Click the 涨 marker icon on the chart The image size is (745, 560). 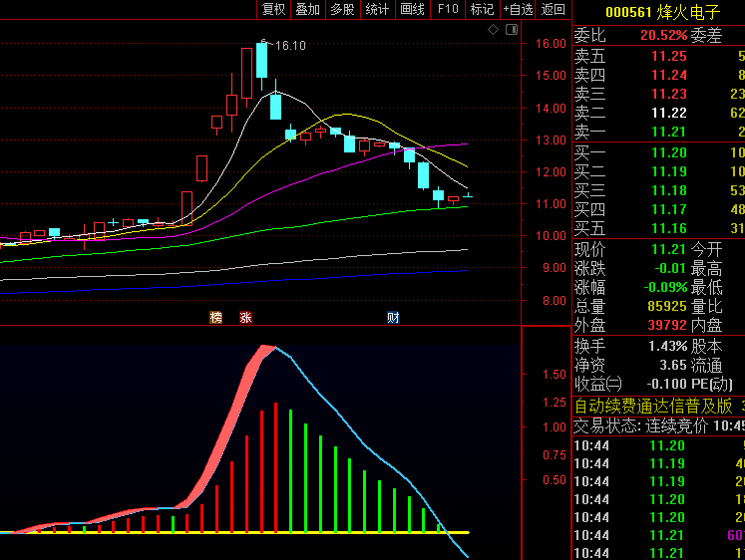pos(245,318)
